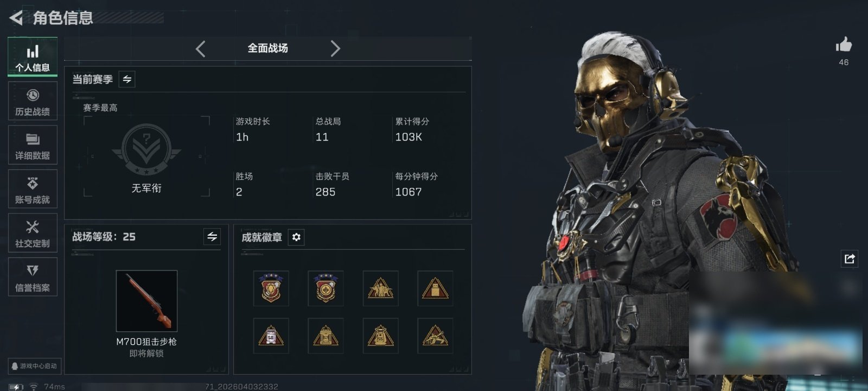Toggle the 当前赛季 season switch icon
Viewport: 868px width, 391px height.
(x=127, y=79)
